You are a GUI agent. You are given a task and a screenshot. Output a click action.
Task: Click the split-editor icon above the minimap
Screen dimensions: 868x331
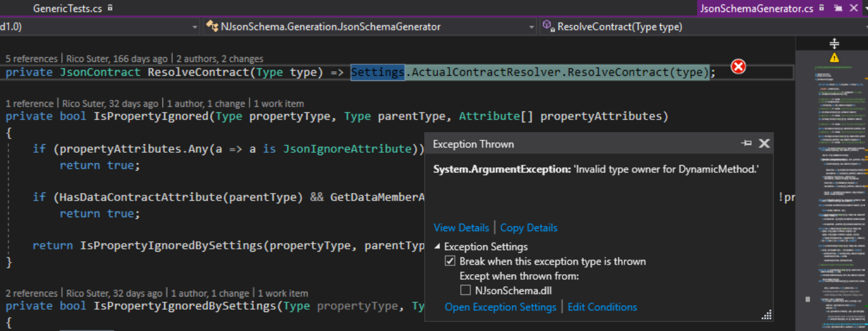pos(834,43)
